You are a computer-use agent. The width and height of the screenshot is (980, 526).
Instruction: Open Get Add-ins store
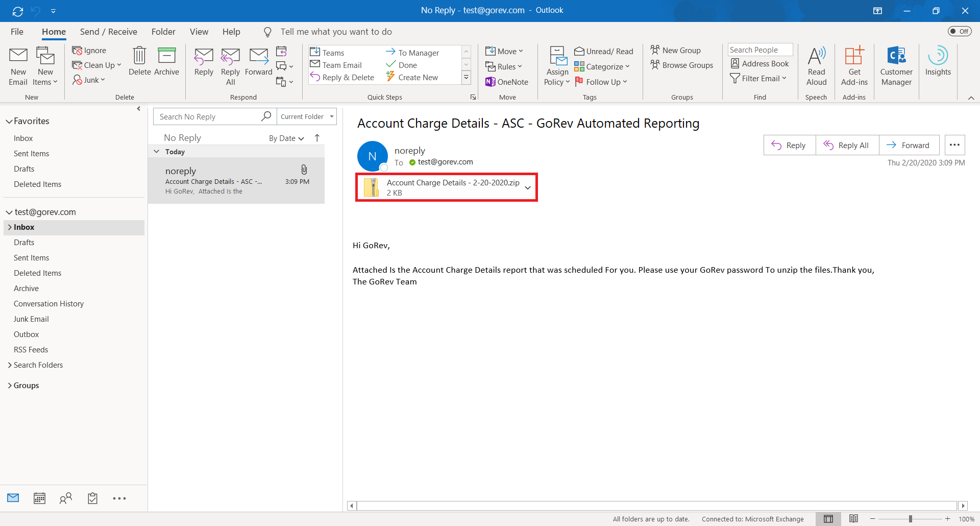pos(854,66)
